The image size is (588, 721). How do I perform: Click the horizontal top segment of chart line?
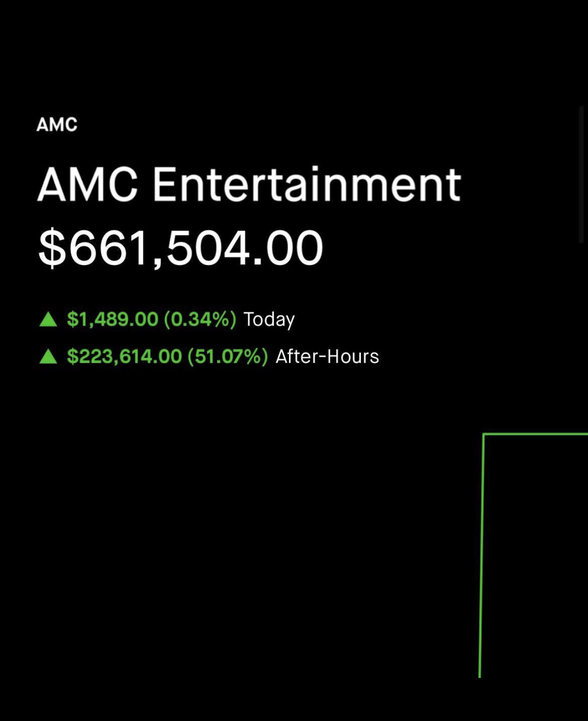pos(536,434)
